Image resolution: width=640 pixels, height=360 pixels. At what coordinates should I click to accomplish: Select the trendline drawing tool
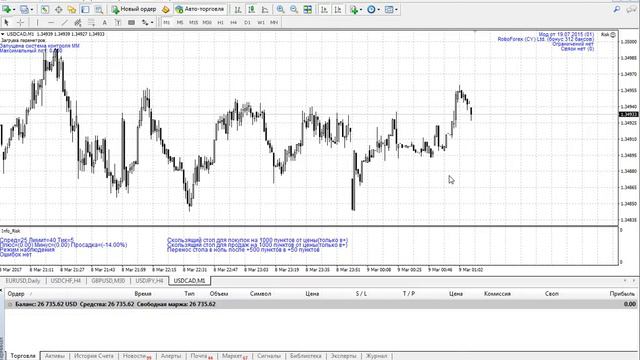(x=64, y=22)
